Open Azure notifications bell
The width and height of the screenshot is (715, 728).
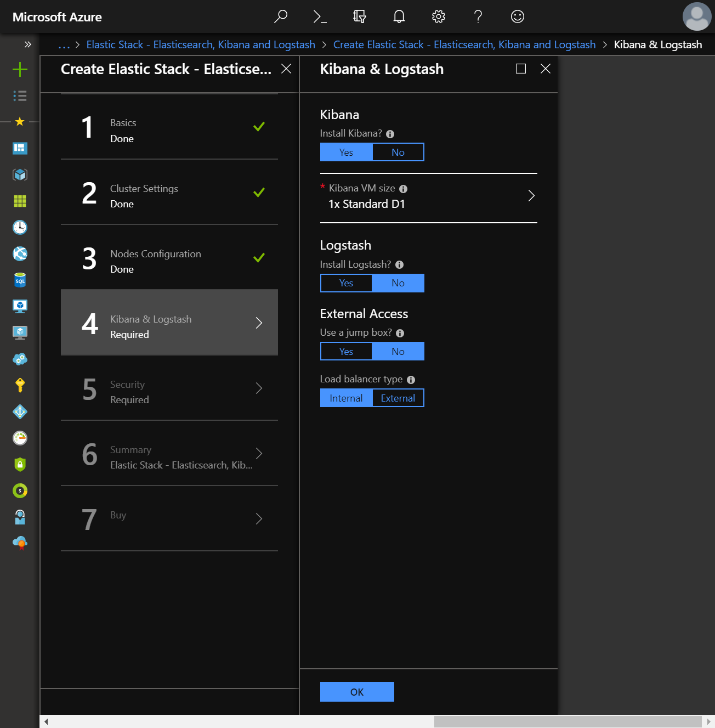coord(399,16)
